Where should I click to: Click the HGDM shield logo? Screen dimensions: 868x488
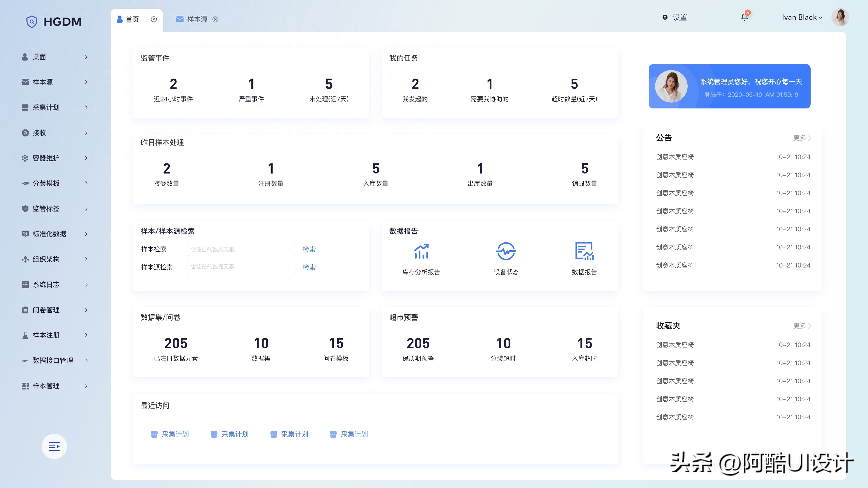point(32,21)
